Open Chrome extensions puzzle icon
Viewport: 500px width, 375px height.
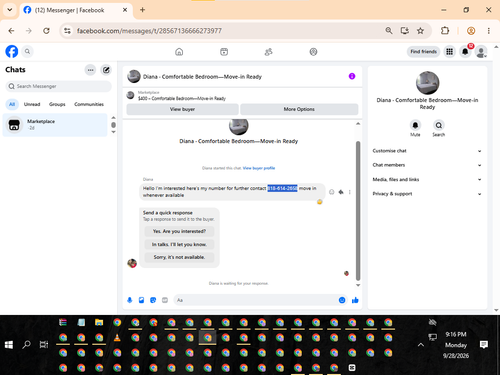tap(445, 31)
